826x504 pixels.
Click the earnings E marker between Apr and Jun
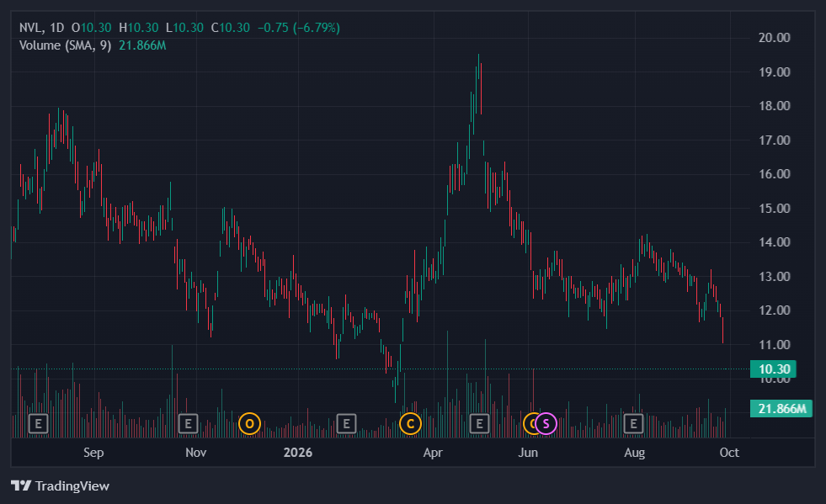pyautogui.click(x=479, y=423)
